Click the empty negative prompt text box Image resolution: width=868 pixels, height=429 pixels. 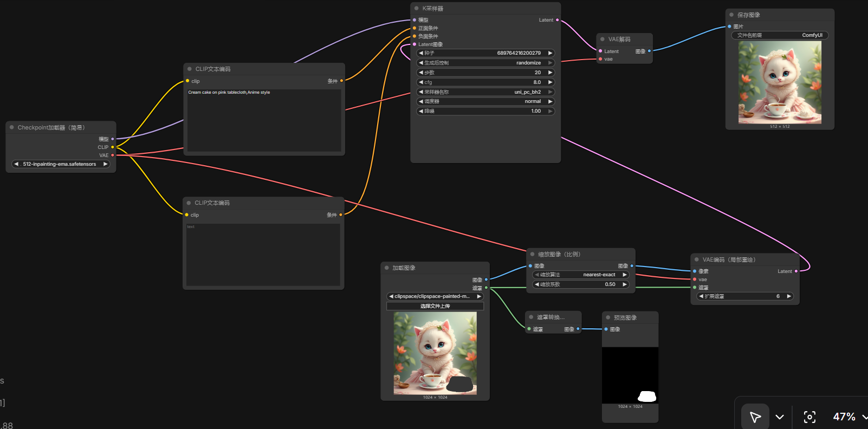click(263, 255)
